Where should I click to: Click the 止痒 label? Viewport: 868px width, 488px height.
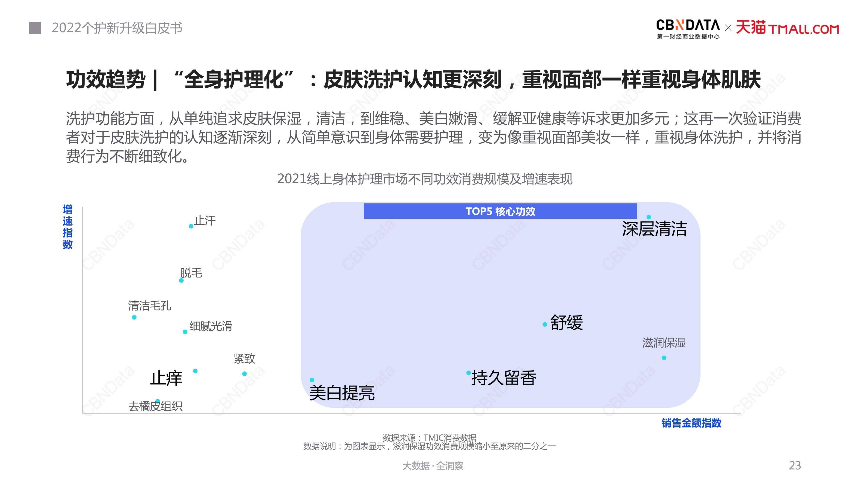pos(166,378)
